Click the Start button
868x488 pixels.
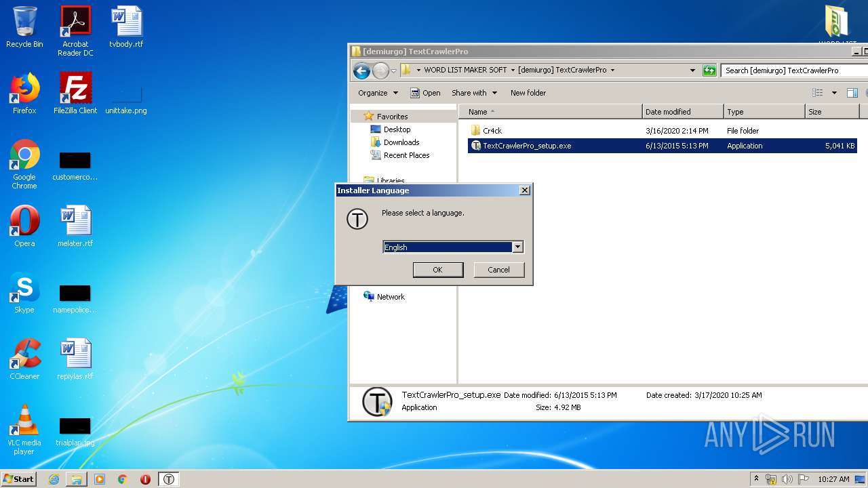18,479
